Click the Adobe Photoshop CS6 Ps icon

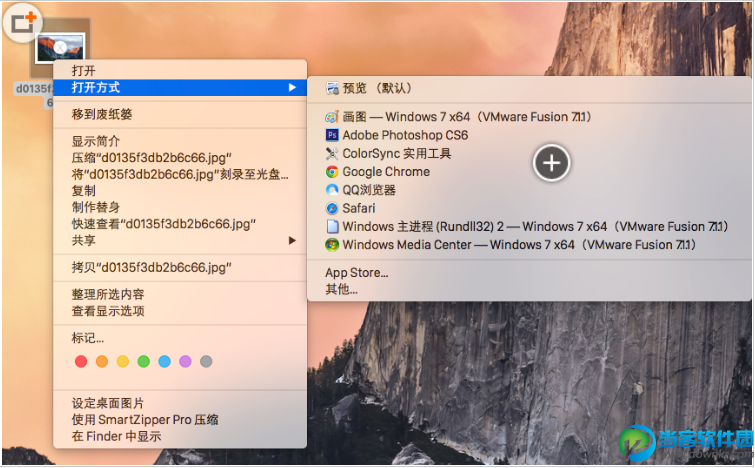(x=332, y=135)
